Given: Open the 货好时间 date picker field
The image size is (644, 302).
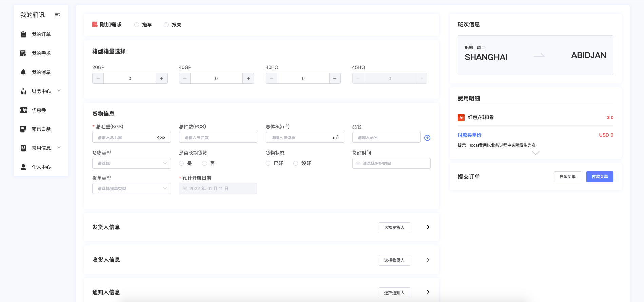Looking at the screenshot, I should [x=391, y=163].
